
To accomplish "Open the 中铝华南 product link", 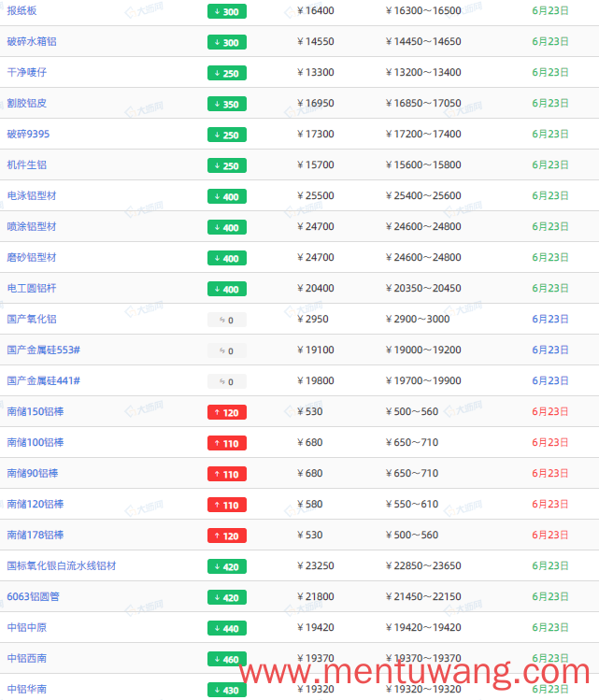I will (27, 689).
